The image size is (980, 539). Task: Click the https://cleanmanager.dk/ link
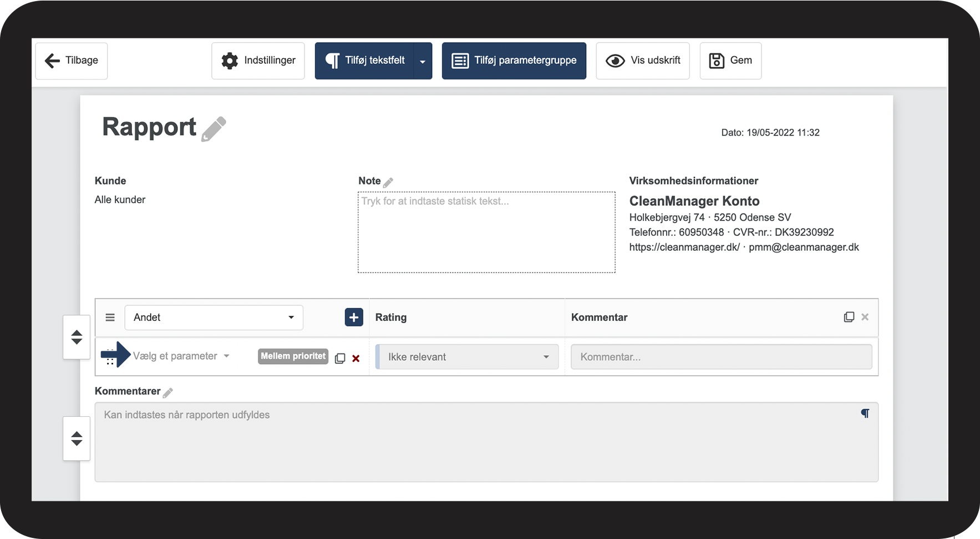coord(684,248)
